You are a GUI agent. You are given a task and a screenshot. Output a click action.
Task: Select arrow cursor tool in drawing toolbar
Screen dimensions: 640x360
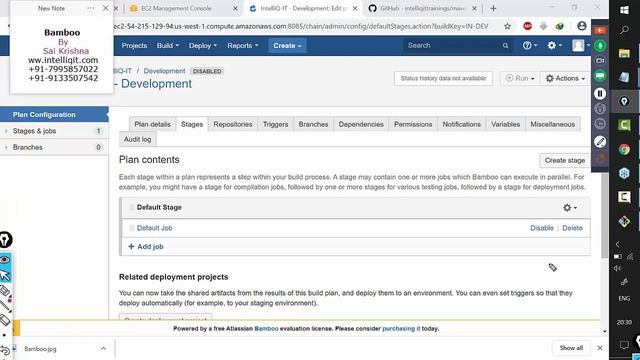click(5, 276)
